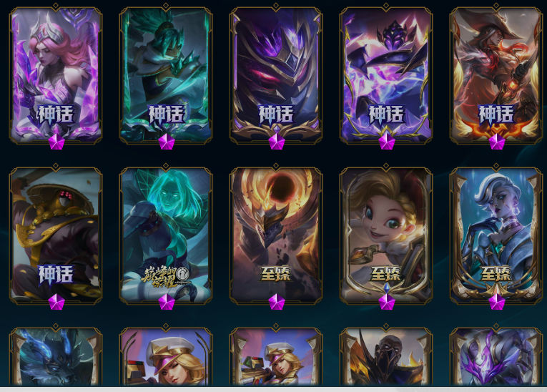
Task: Select the blue spectral wolf skin card
Action: (56, 356)
